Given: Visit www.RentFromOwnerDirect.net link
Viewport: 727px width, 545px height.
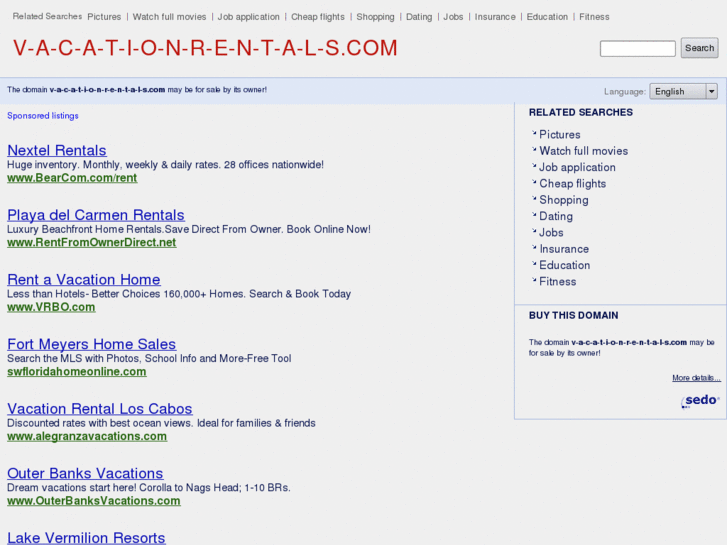Looking at the screenshot, I should (91, 242).
